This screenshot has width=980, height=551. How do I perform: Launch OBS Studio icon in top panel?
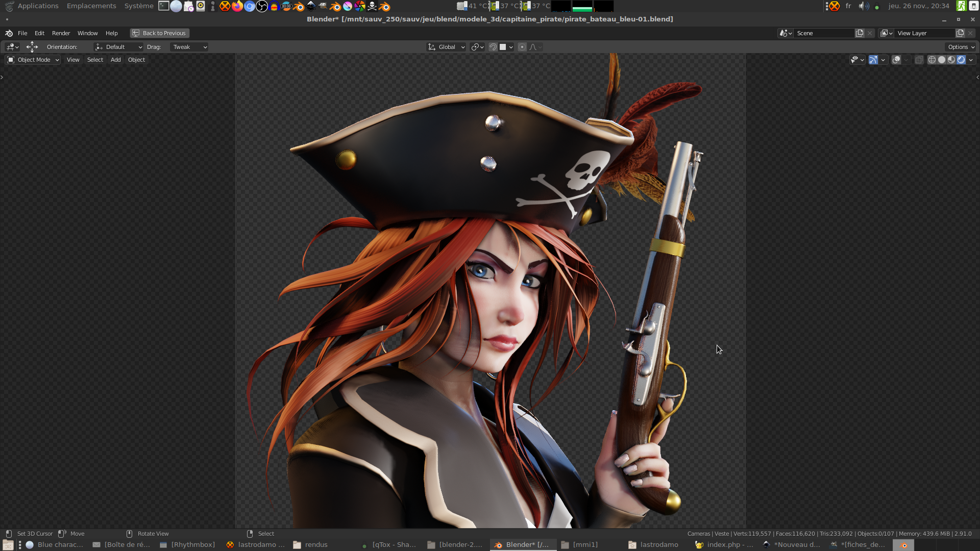click(x=262, y=6)
